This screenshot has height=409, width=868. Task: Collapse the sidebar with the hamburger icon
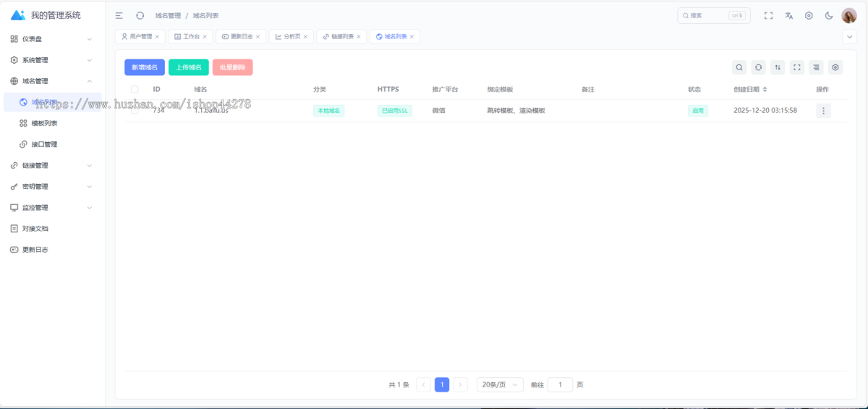(x=119, y=15)
